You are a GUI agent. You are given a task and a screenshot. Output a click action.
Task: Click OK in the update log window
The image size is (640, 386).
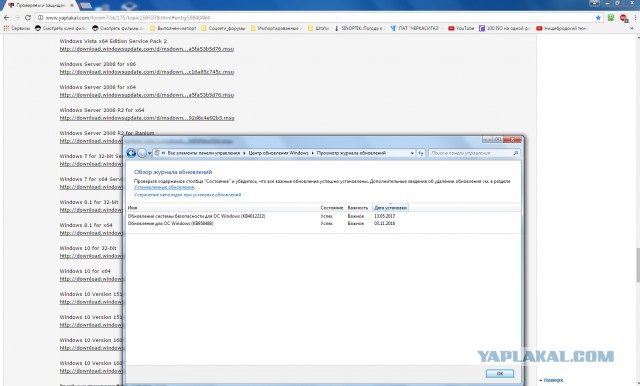(x=500, y=373)
